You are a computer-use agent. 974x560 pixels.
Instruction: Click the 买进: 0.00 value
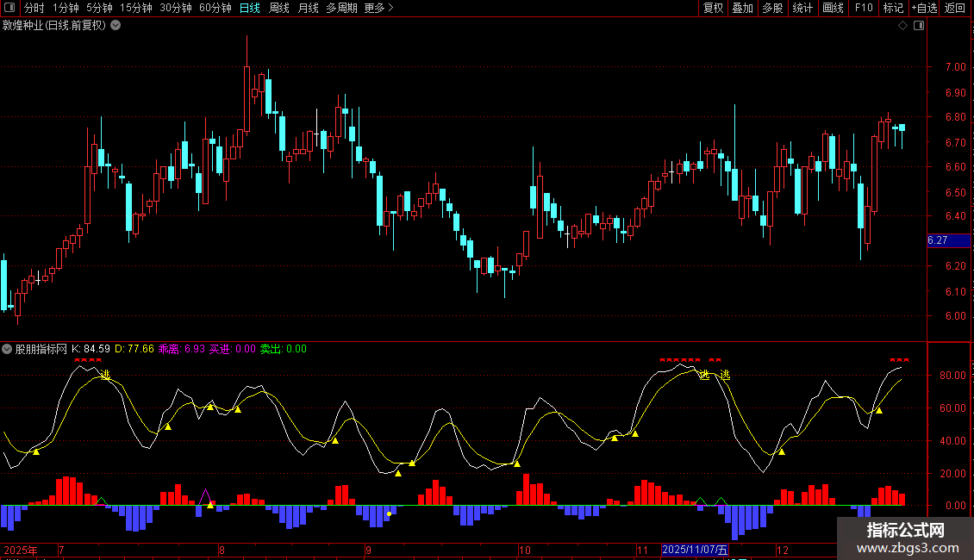click(x=233, y=349)
